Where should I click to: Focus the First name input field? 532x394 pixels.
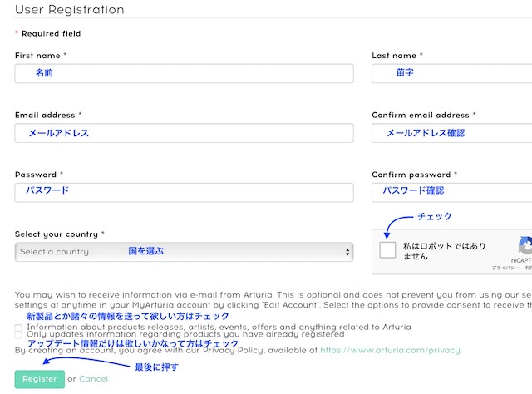[184, 74]
